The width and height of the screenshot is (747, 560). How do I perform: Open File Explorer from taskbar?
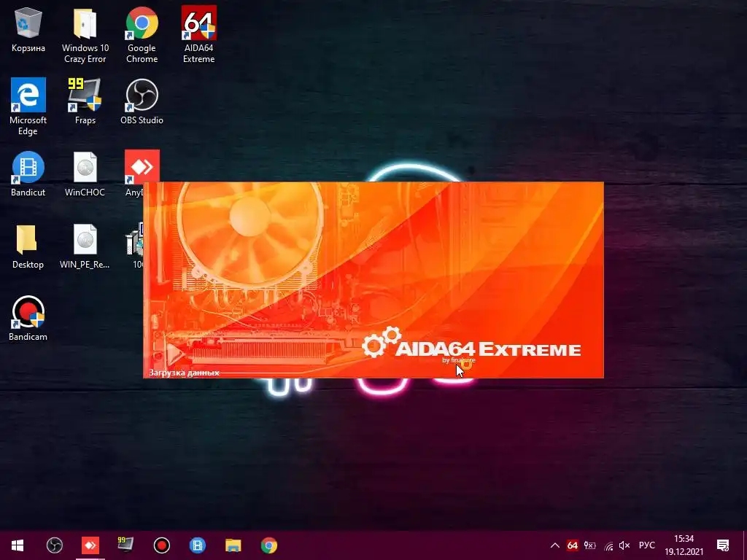(x=233, y=545)
